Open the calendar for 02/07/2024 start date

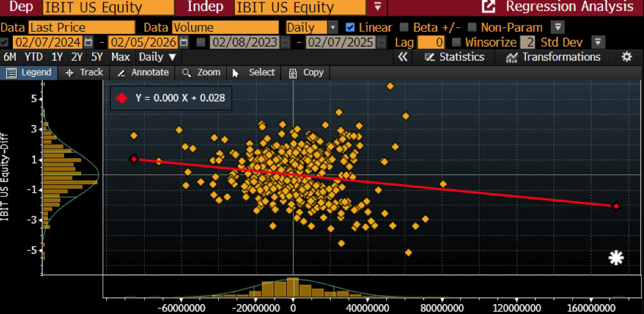pyautogui.click(x=88, y=42)
